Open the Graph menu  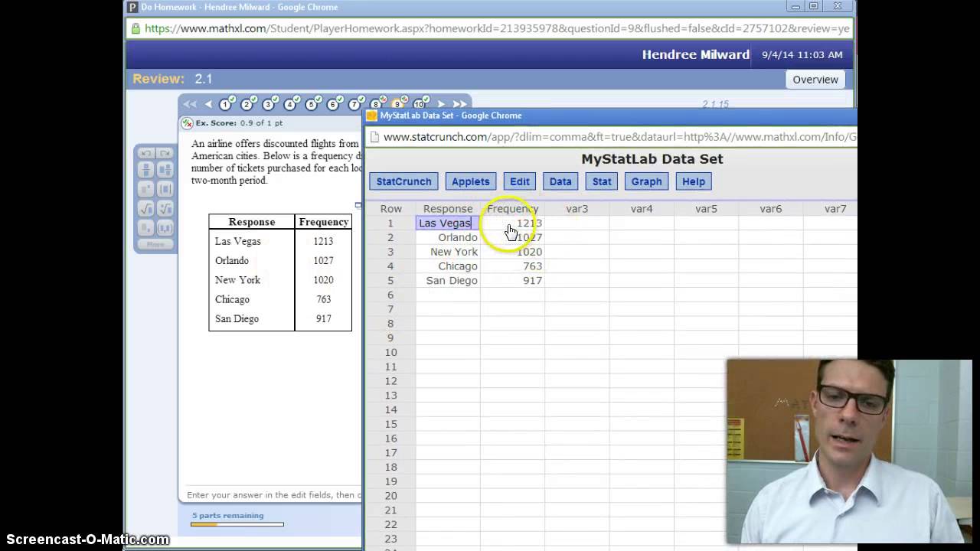click(646, 181)
